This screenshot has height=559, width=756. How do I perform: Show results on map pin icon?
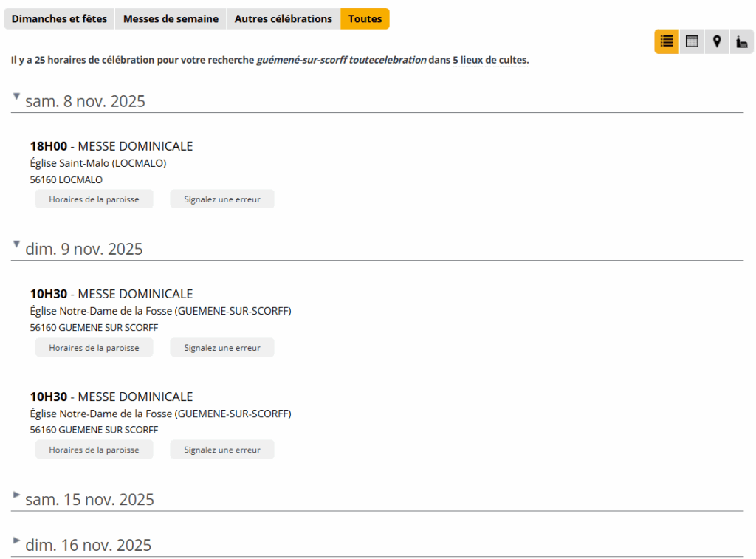[717, 42]
